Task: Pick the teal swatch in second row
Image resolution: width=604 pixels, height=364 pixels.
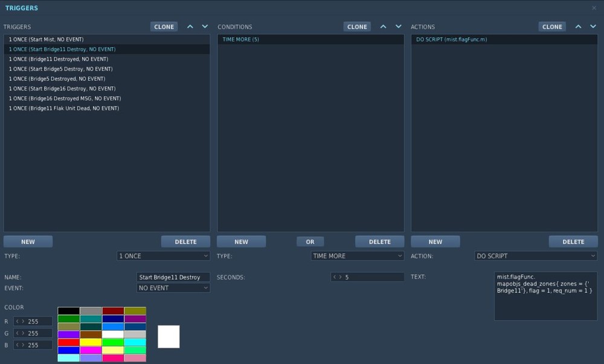Action: click(x=91, y=319)
